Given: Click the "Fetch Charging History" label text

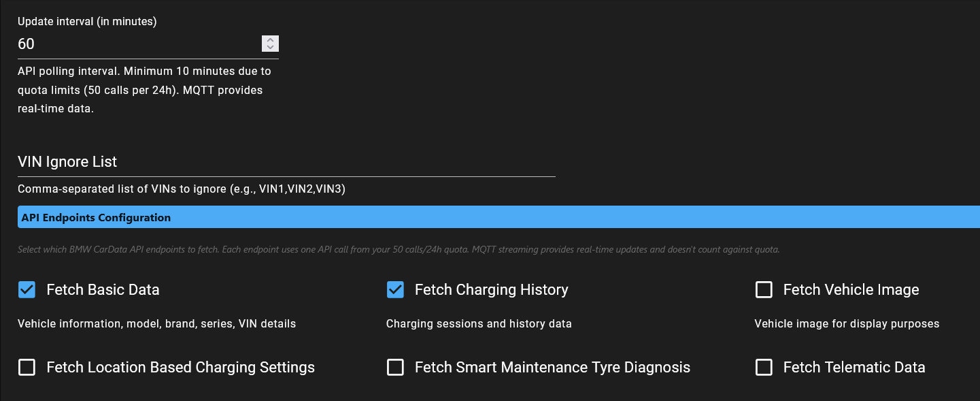Looking at the screenshot, I should [x=491, y=290].
